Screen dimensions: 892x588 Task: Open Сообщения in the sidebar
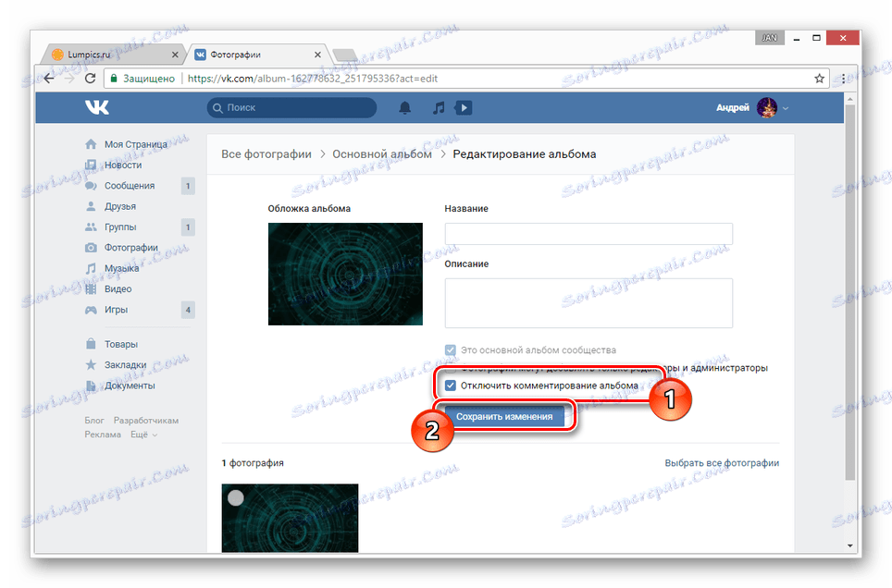tap(130, 186)
